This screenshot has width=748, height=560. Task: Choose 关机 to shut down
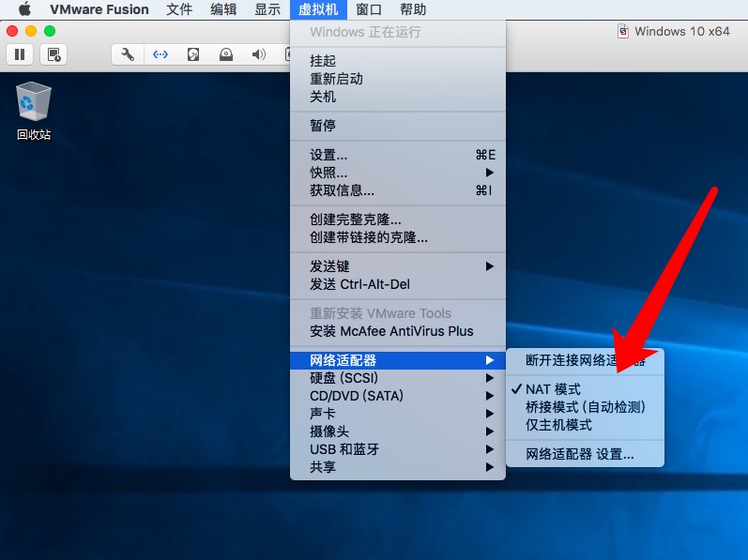coord(398,97)
